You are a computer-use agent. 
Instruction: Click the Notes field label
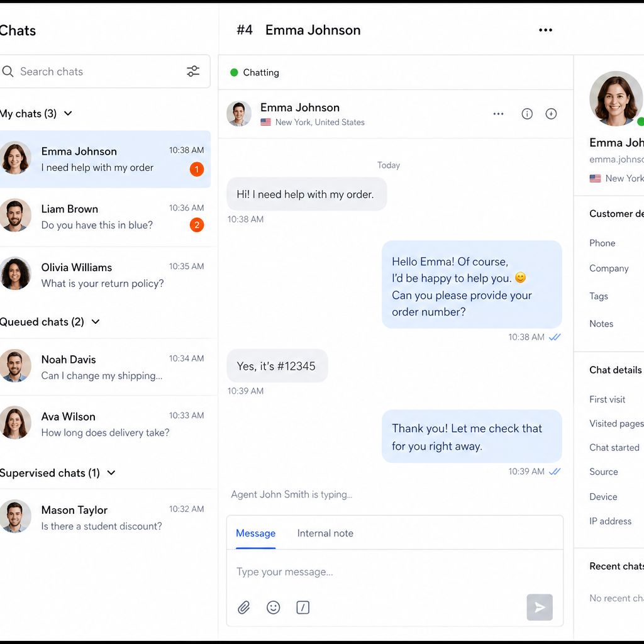(x=601, y=324)
